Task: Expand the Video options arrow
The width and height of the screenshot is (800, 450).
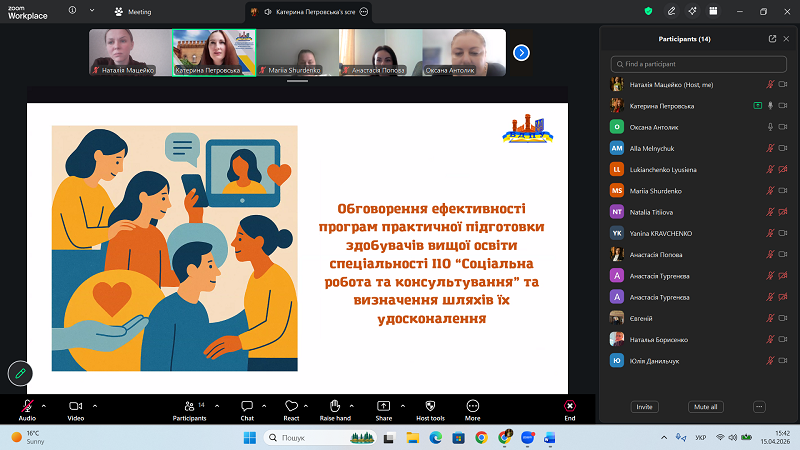Action: [95, 404]
